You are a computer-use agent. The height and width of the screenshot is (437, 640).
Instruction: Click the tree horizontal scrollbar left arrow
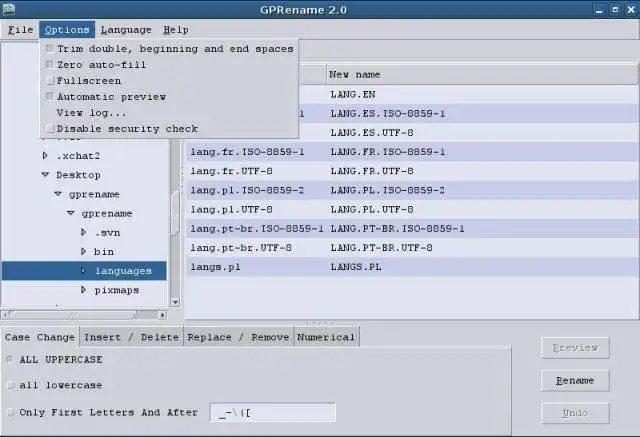click(6, 315)
